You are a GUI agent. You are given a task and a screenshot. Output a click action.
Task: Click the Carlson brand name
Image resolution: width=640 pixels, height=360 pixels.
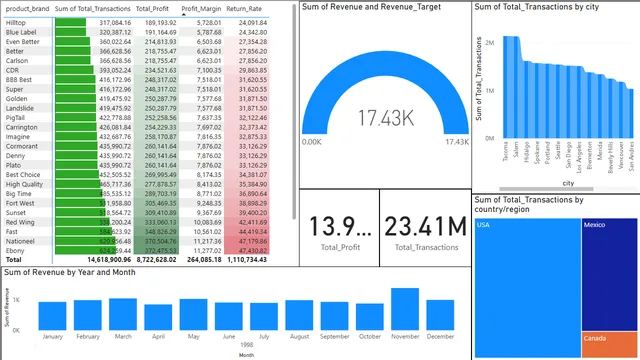click(x=17, y=61)
